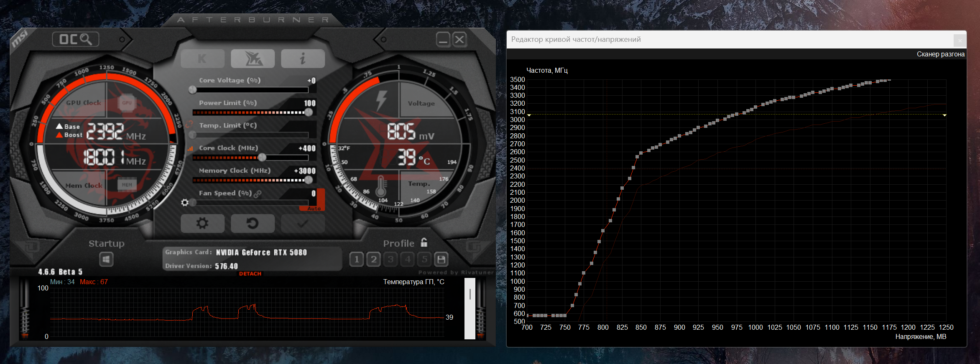Apply settings with the checkmark button
The width and height of the screenshot is (980, 364).
point(303,224)
